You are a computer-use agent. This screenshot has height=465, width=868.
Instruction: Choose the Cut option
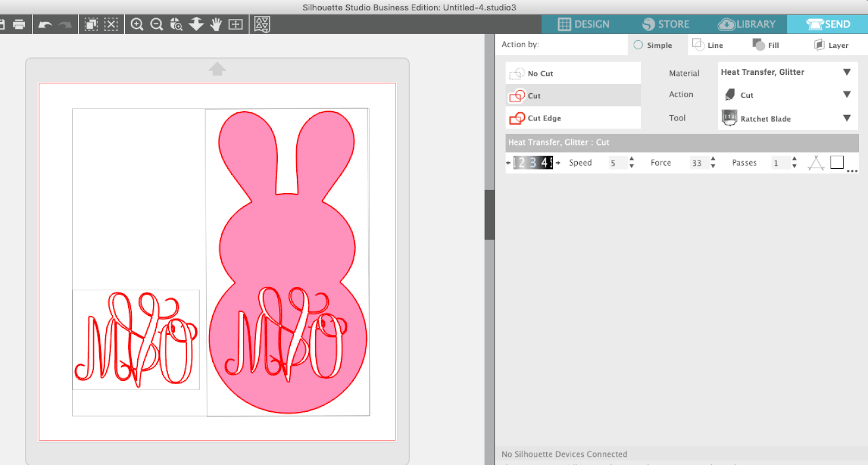click(x=573, y=95)
